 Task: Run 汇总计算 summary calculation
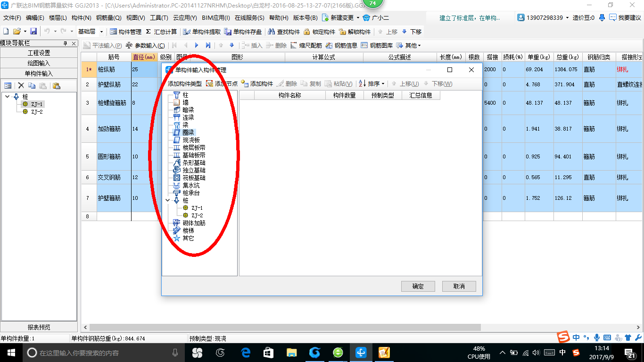(x=162, y=32)
